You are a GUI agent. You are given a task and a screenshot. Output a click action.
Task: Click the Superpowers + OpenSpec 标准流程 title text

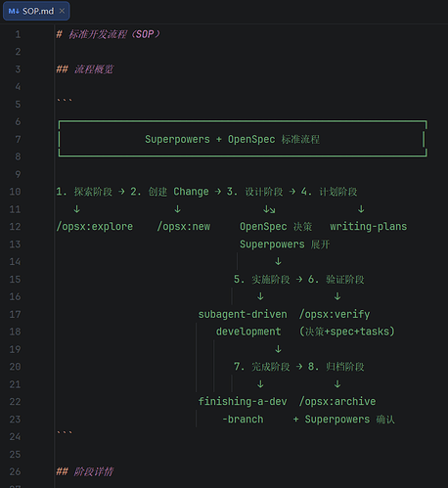232,140
